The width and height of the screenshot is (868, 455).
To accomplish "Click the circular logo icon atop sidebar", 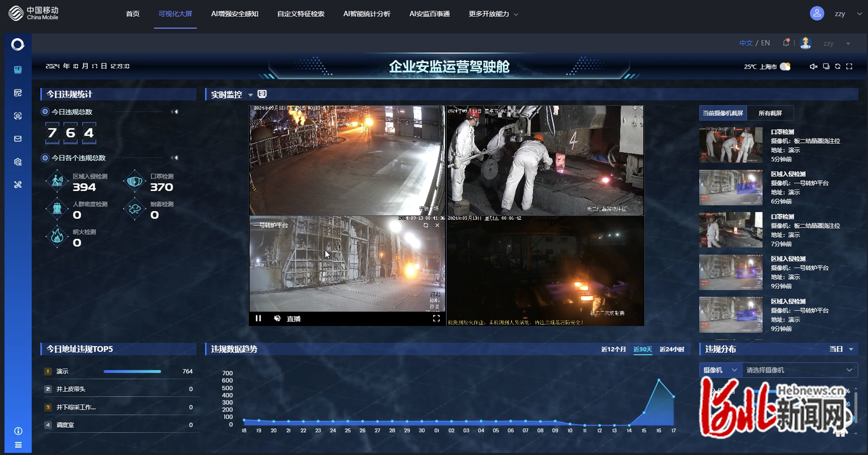I will point(18,44).
